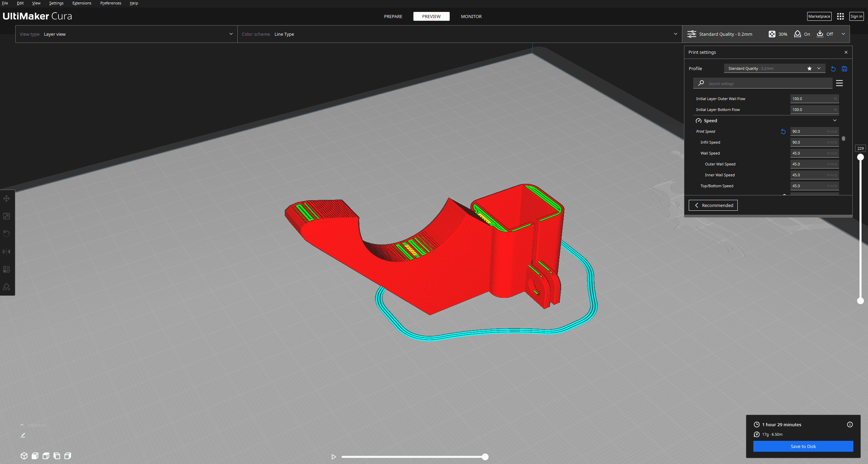Open the Settings menu
This screenshot has height=464, width=868.
tap(56, 3)
